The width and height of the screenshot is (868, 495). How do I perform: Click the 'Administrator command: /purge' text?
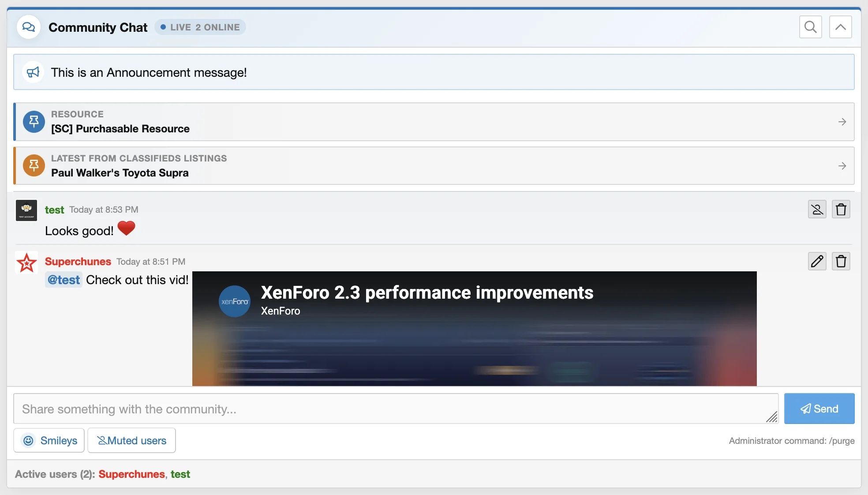(x=792, y=441)
